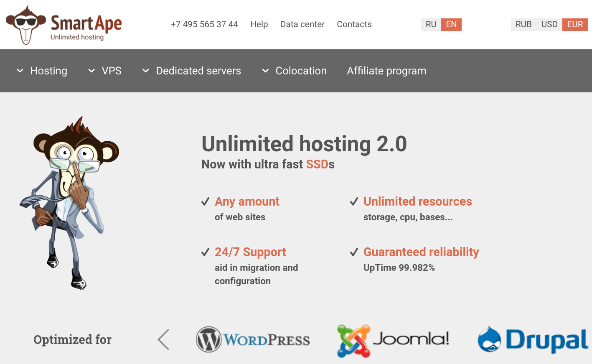Image resolution: width=592 pixels, height=364 pixels.
Task: Click checkmark beside '24/7 Support'
Action: tap(205, 252)
